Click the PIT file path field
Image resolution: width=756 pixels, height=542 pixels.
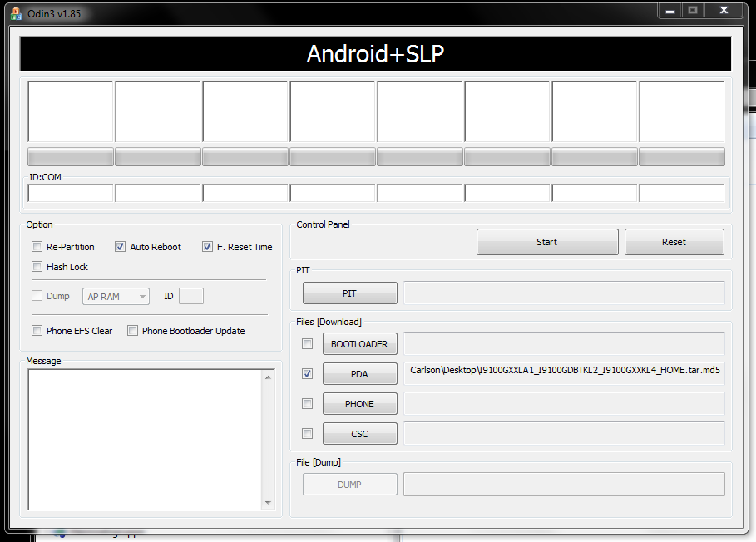[564, 293]
